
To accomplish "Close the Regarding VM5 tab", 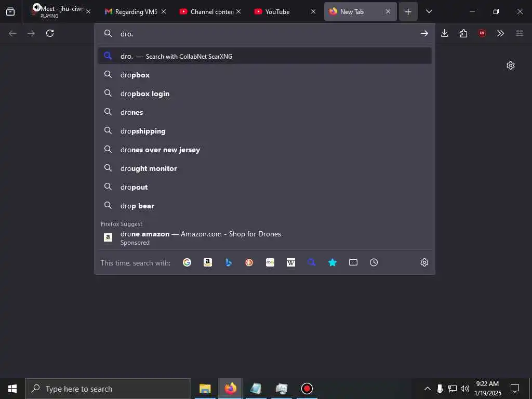I will tap(164, 11).
